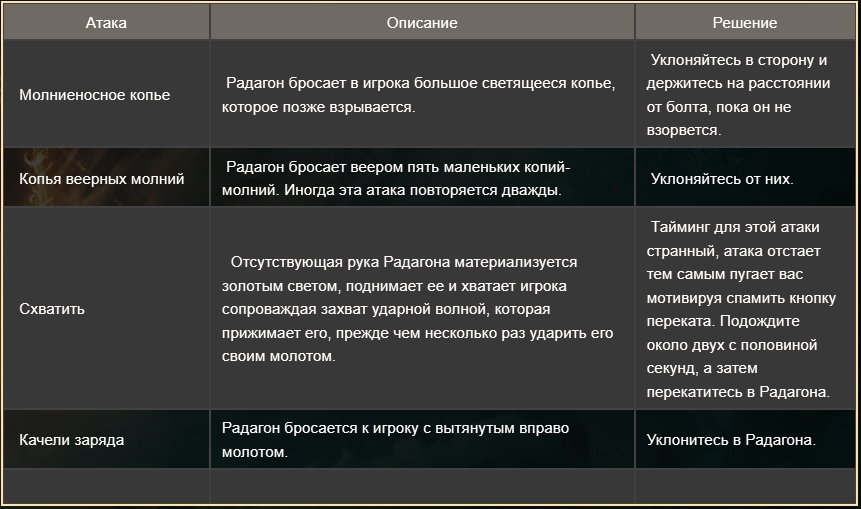Select the 'Схватить' attack name cell
861x509 pixels.
click(52, 308)
